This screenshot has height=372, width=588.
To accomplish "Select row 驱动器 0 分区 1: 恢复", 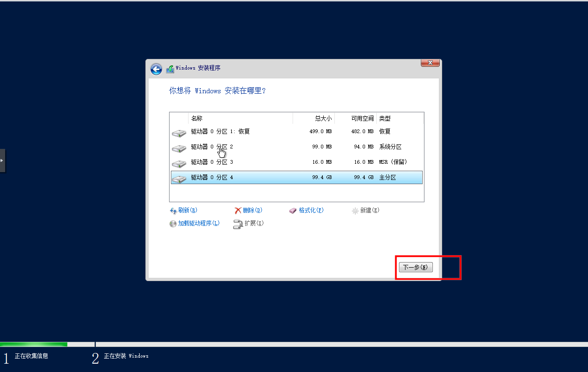I will [x=297, y=132].
